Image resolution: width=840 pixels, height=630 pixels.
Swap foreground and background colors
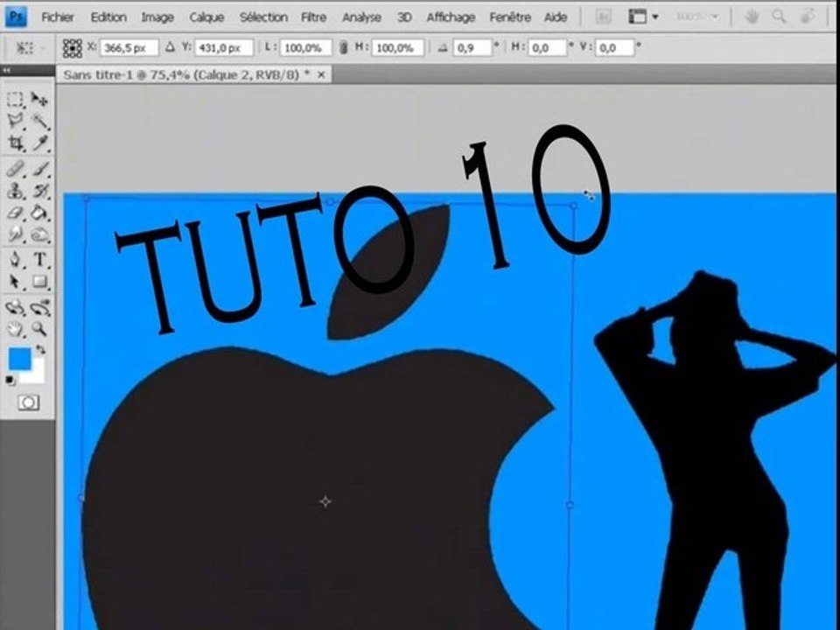(41, 350)
